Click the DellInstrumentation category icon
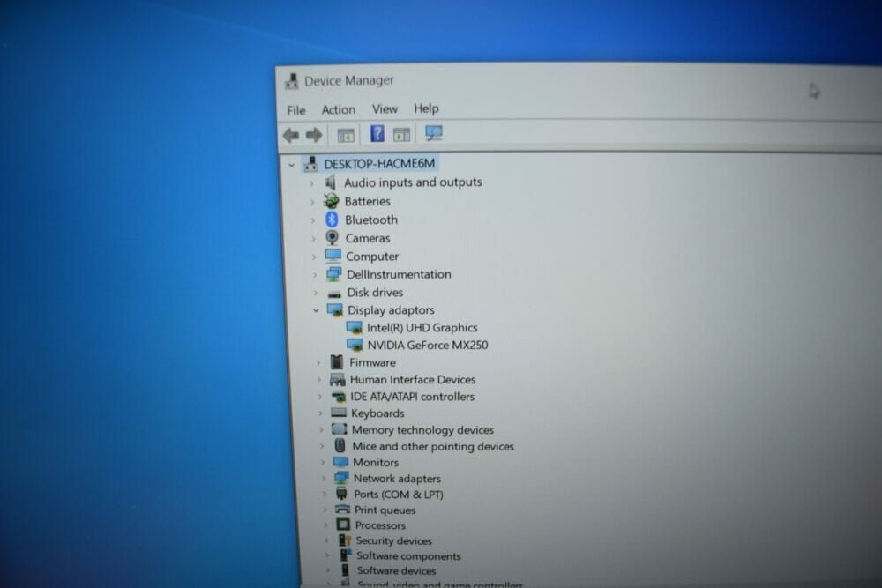This screenshot has height=588, width=882. 333,274
